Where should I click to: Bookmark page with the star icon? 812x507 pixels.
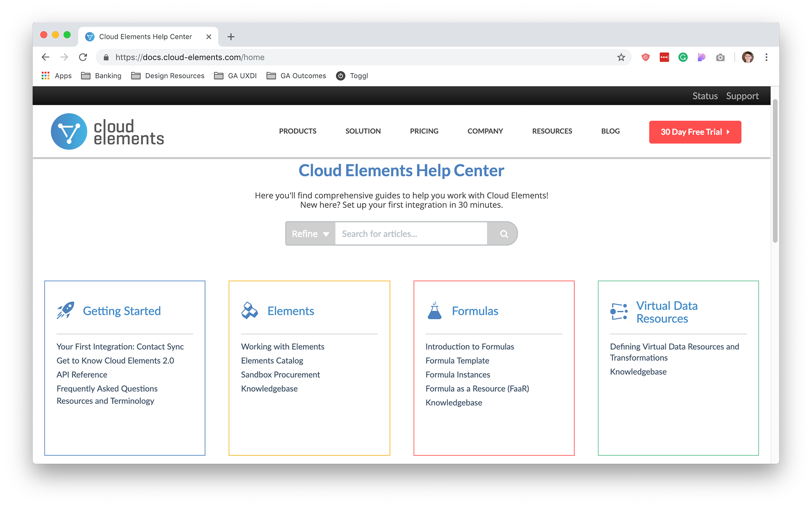(621, 57)
